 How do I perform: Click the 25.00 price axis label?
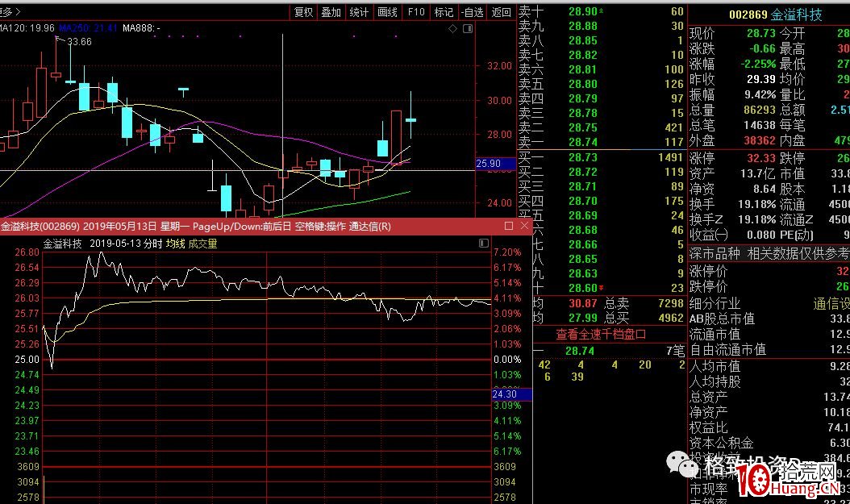click(27, 360)
